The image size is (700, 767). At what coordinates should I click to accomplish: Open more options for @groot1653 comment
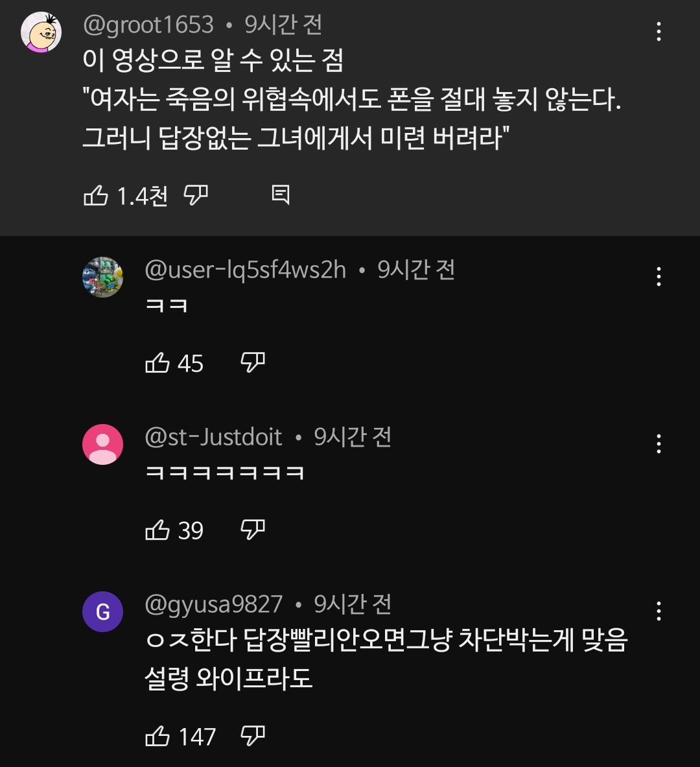point(659,31)
